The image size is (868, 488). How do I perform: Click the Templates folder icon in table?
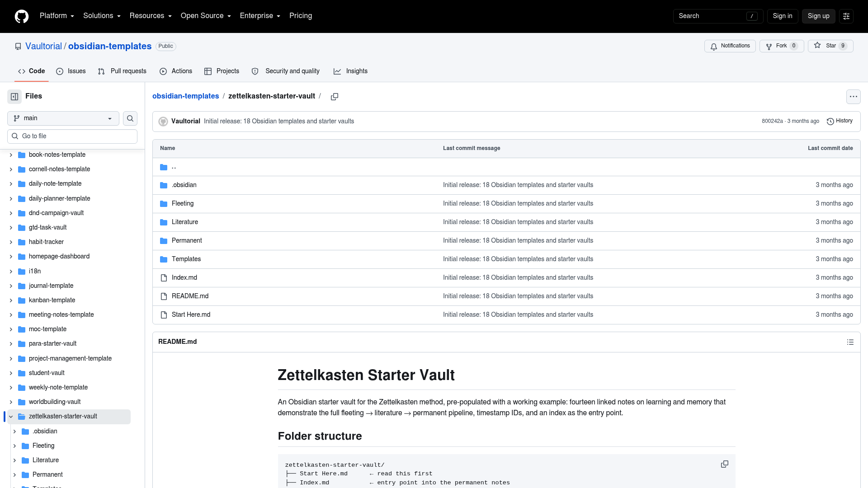(164, 259)
